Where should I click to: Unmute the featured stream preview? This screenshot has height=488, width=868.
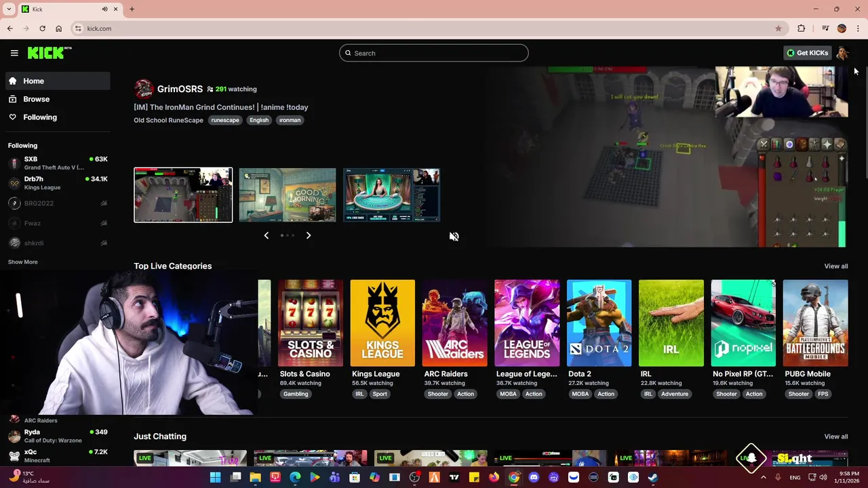tap(454, 237)
